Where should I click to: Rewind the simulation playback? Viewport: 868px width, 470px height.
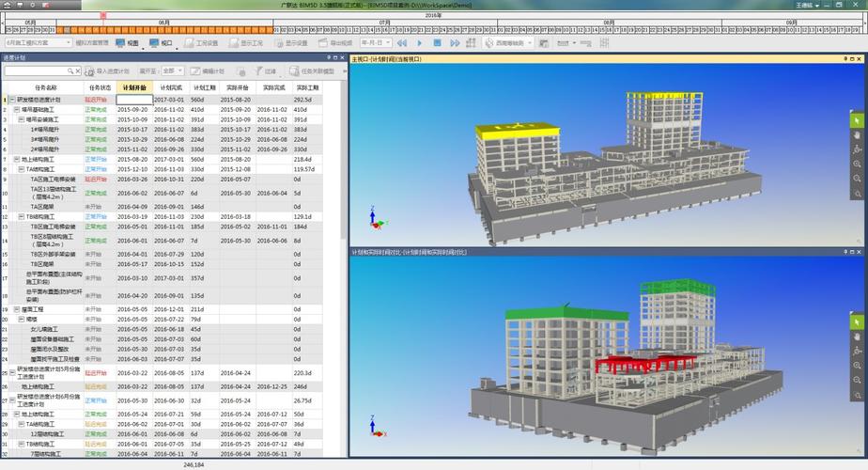pos(402,43)
